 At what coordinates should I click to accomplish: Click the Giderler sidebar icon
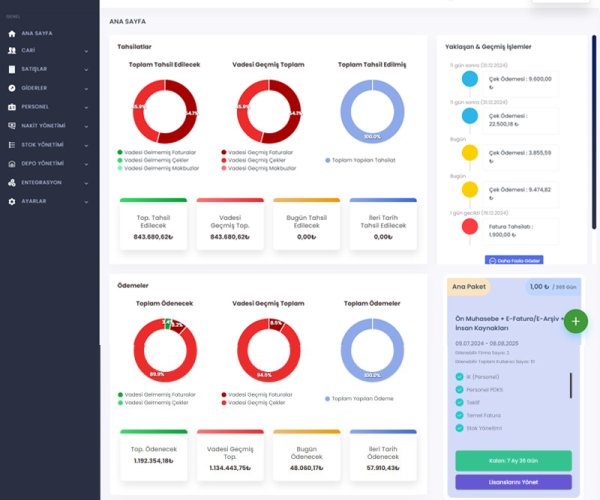point(12,88)
